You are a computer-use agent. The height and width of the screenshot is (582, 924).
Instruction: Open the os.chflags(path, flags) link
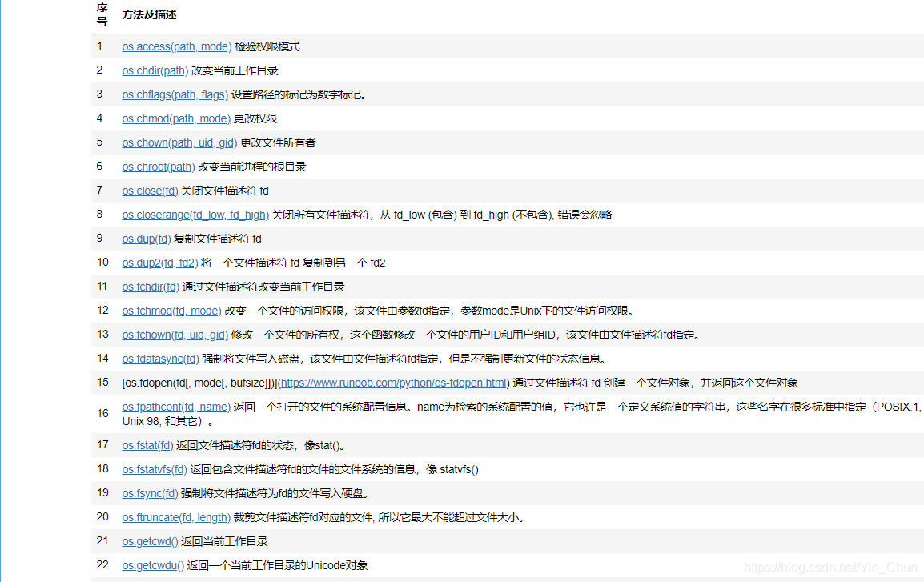pos(175,94)
